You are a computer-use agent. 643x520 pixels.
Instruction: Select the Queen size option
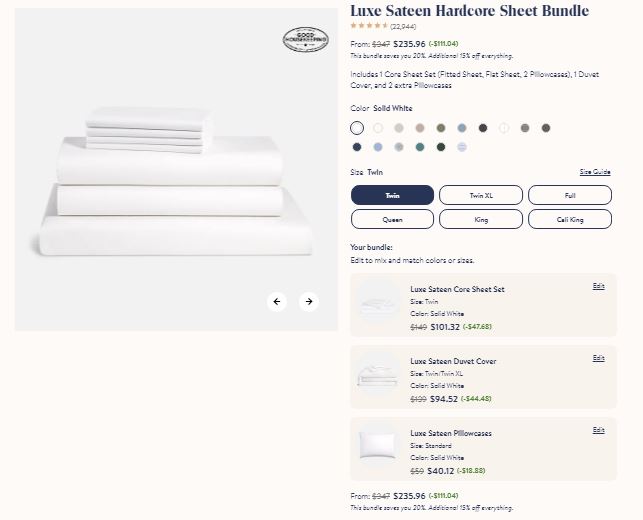point(392,219)
